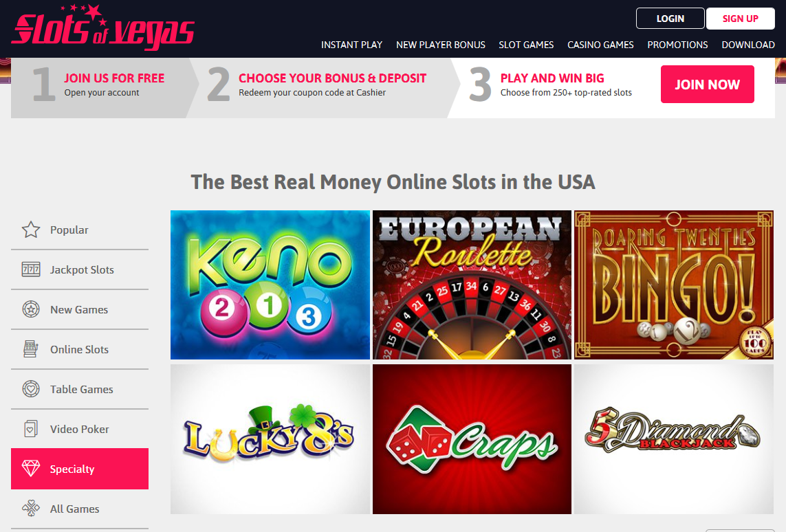Select the 5 Diamond Blackjack tile

click(x=674, y=439)
